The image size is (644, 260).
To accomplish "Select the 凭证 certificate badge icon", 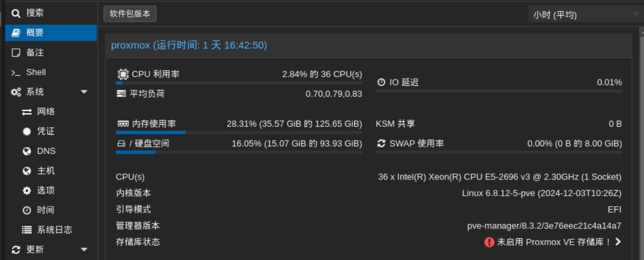I will click(27, 132).
